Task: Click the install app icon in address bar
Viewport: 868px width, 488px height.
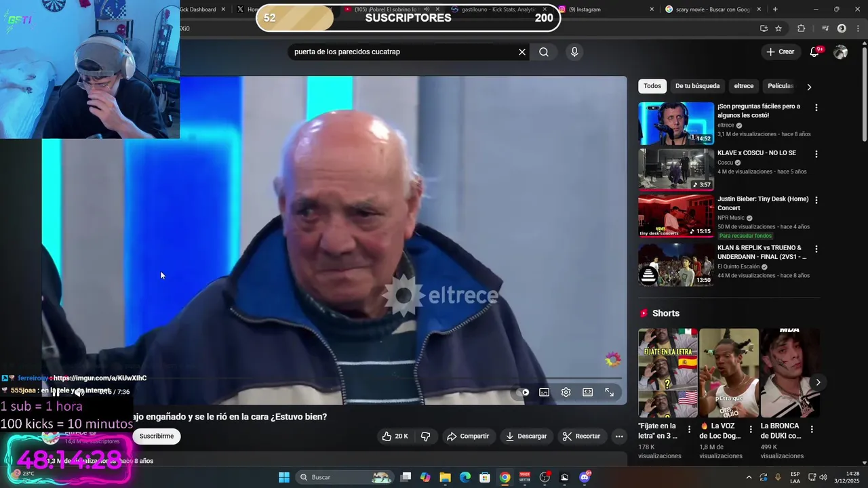Action: 764,28
